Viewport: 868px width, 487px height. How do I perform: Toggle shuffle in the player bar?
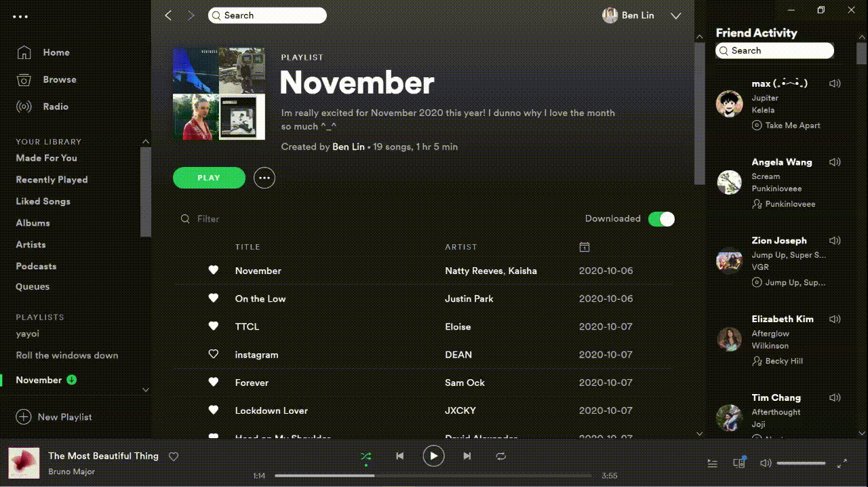coord(366,456)
